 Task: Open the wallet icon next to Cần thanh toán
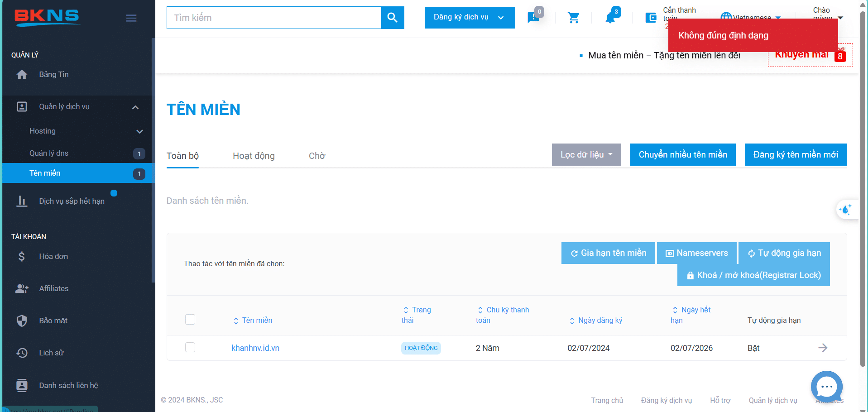point(651,18)
